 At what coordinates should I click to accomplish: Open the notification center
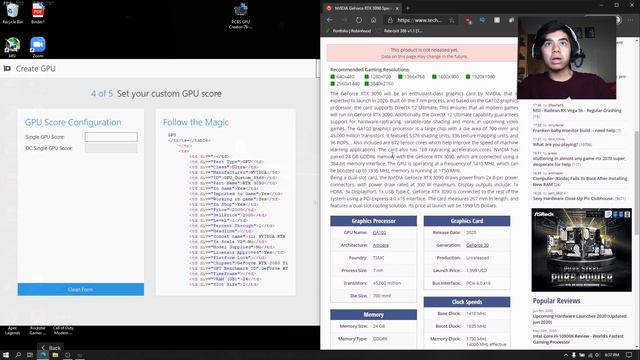tap(629, 355)
